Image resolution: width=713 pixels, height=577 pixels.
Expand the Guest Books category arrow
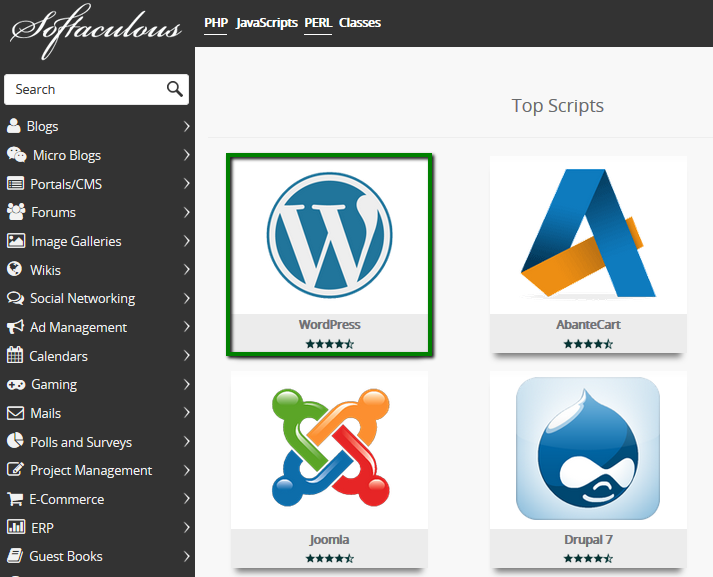(x=186, y=556)
